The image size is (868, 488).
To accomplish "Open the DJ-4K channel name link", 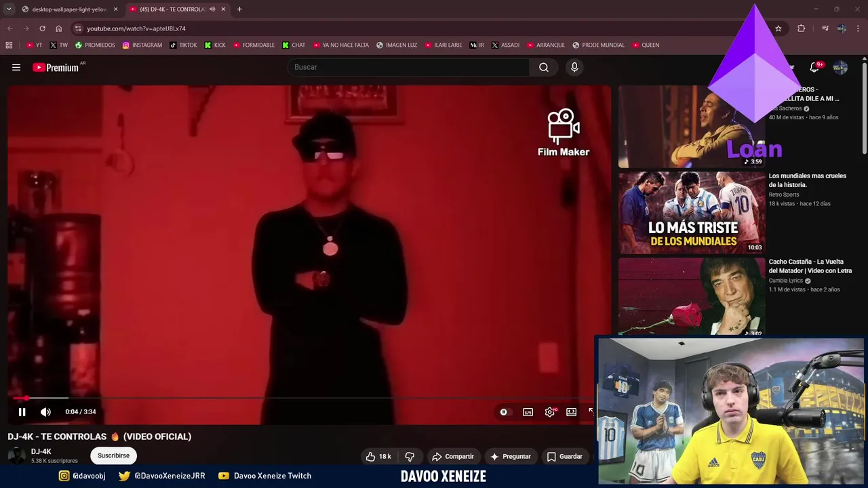I will [41, 451].
